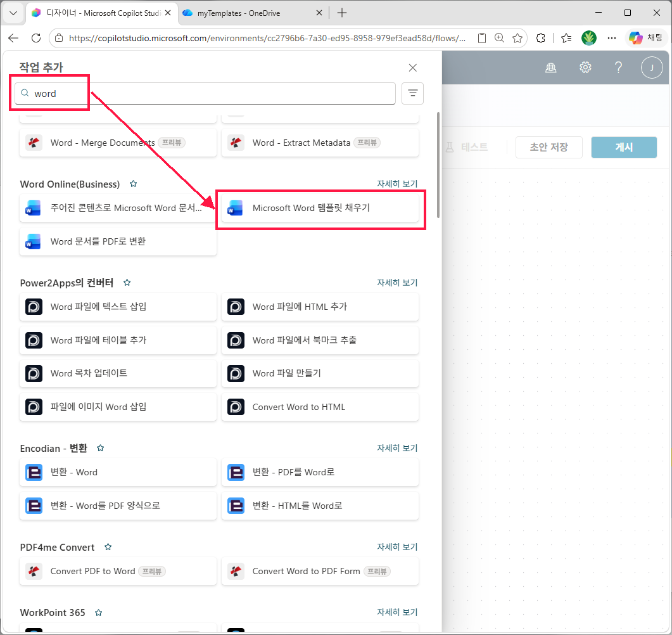The width and height of the screenshot is (672, 635).
Task: Click the copilotstudio.microsoft.com address bar
Action: [267, 38]
